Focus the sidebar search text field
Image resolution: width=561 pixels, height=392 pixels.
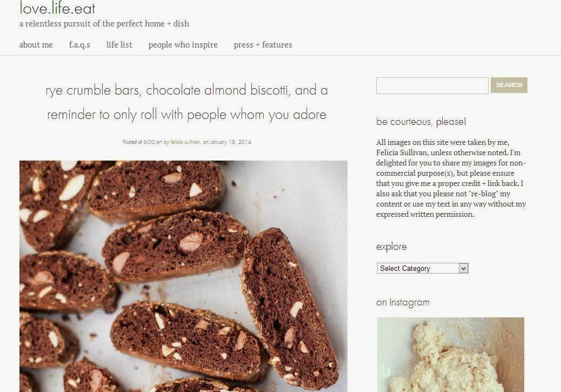click(432, 85)
